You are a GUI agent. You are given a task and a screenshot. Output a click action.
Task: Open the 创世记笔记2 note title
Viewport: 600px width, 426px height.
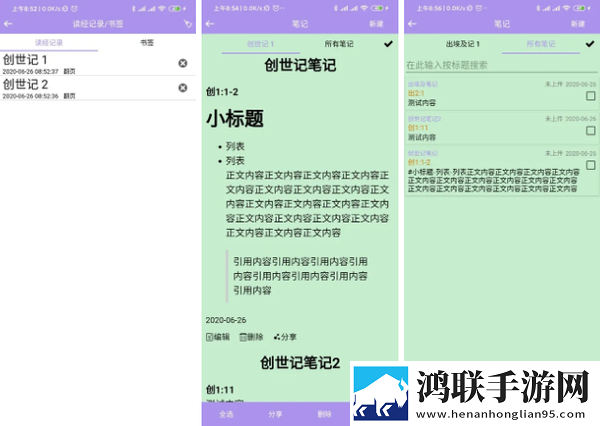[300, 362]
